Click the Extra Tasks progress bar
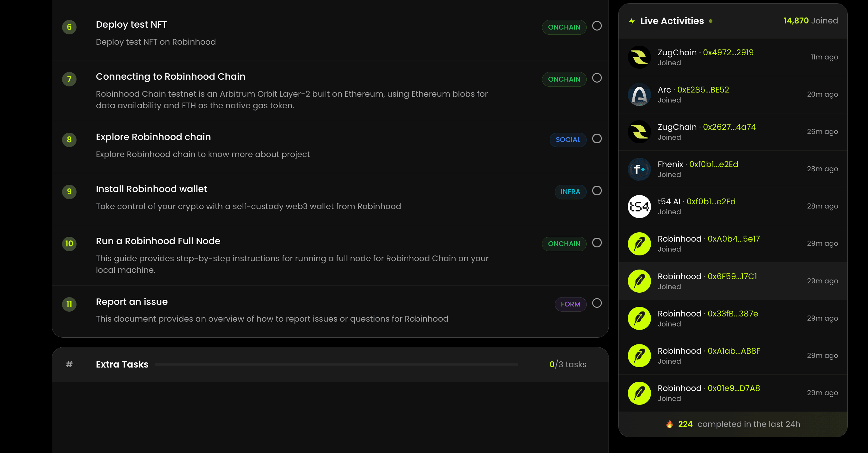 pos(336,364)
